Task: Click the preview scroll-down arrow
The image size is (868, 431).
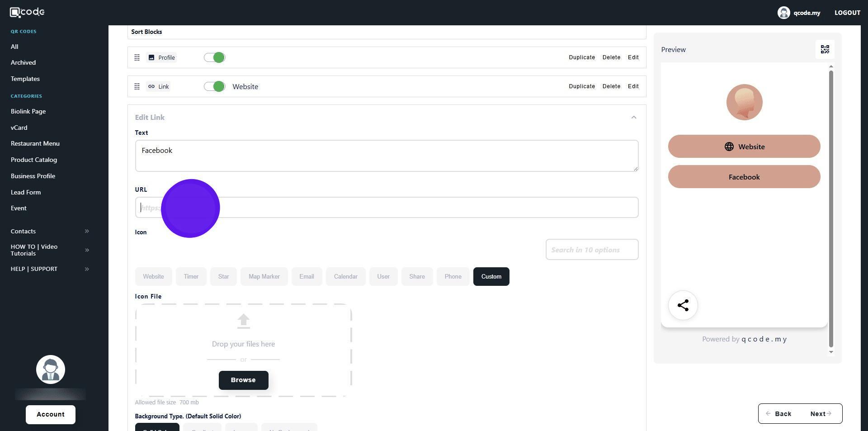Action: click(x=831, y=352)
